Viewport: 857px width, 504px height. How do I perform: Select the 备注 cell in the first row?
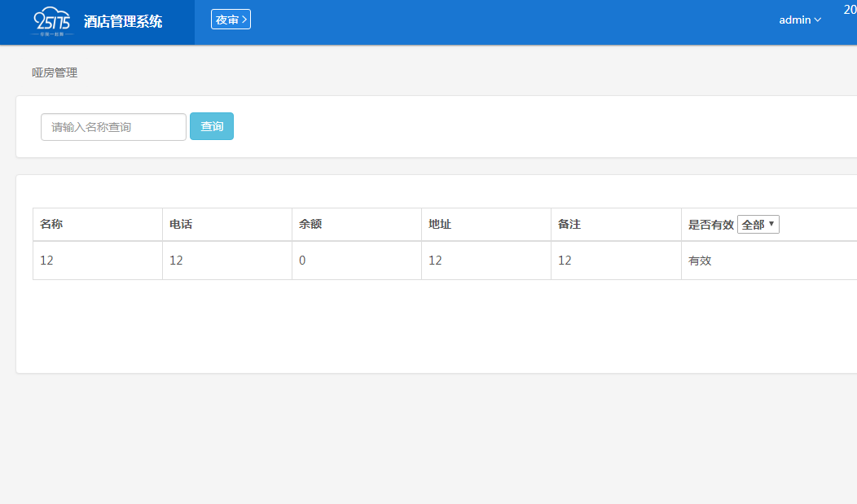click(x=565, y=261)
